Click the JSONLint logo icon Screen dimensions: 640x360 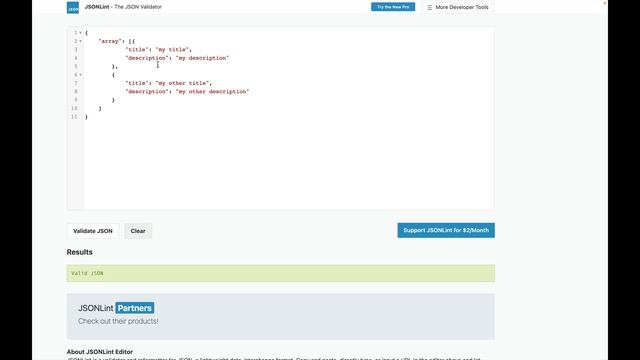pos(73,7)
